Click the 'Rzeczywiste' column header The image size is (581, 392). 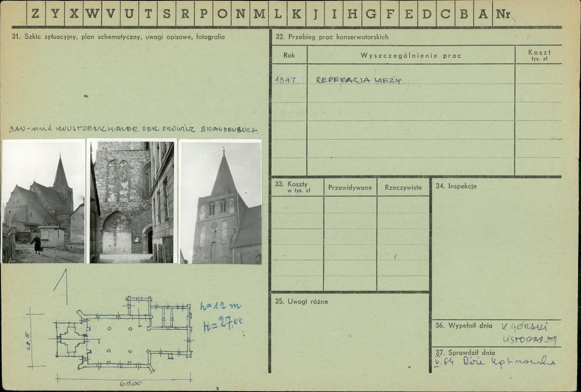click(x=403, y=187)
